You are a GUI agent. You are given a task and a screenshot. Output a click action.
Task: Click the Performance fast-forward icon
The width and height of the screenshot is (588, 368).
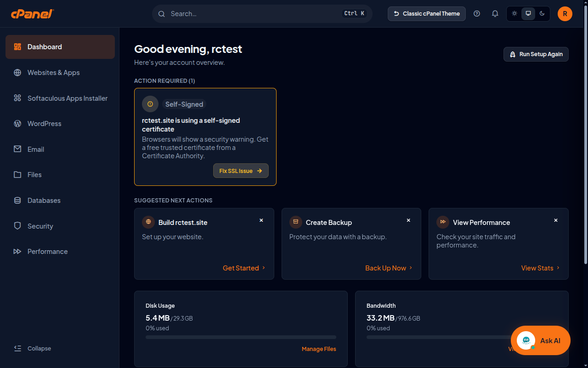tap(17, 252)
